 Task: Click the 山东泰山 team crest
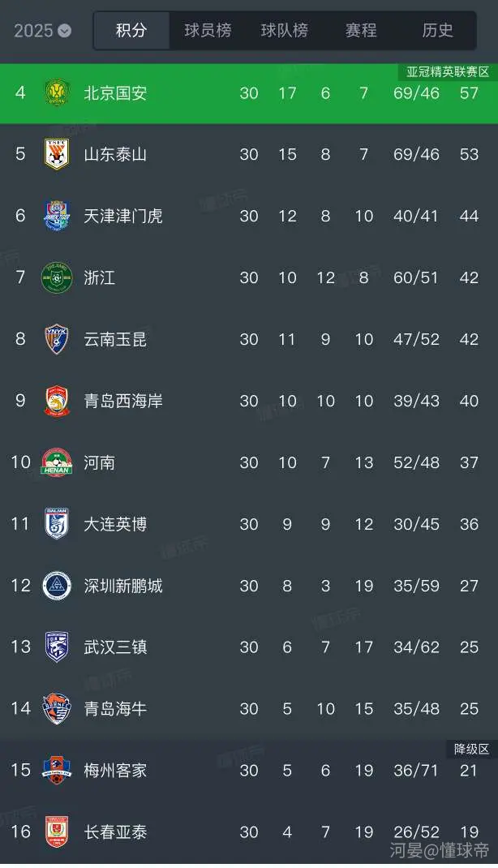tap(57, 154)
